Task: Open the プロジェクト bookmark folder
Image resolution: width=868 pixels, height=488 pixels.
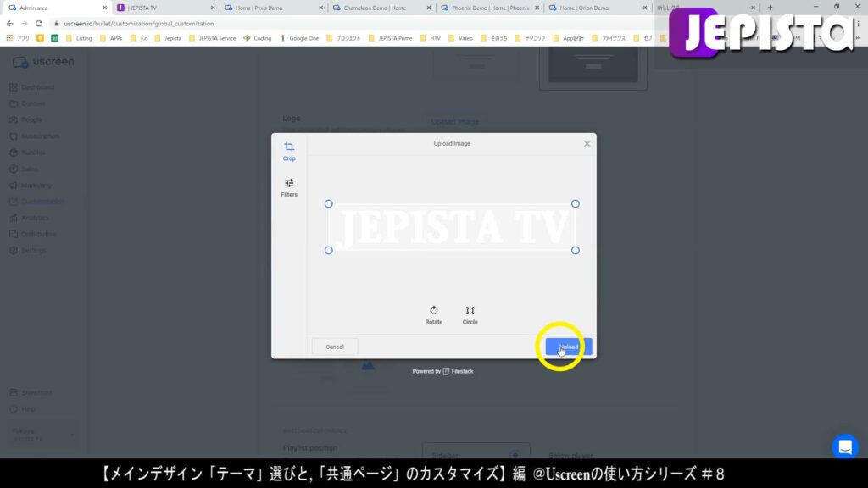Action: [x=342, y=38]
